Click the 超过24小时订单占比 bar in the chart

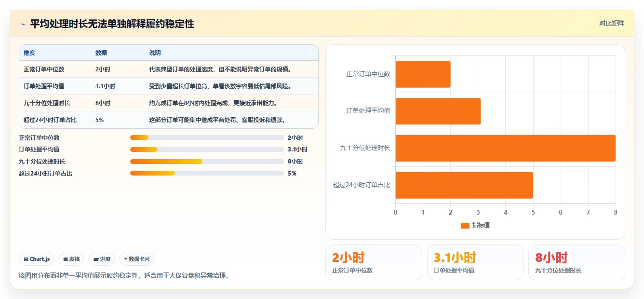464,185
